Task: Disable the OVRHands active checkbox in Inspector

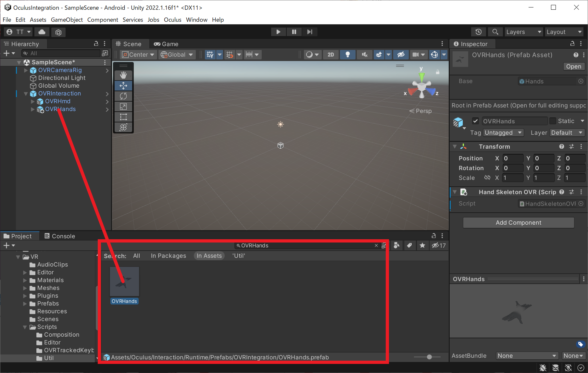Action: tap(475, 121)
